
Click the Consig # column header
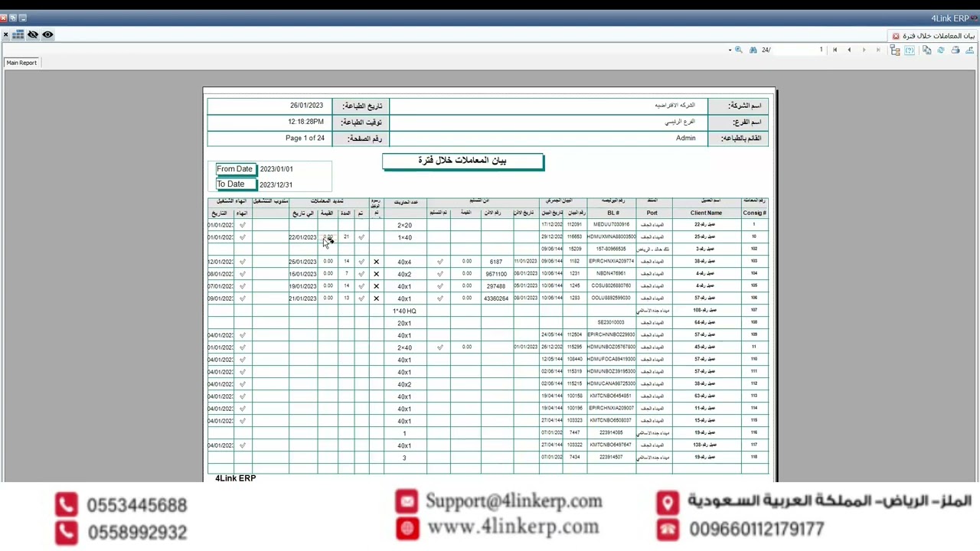point(754,213)
